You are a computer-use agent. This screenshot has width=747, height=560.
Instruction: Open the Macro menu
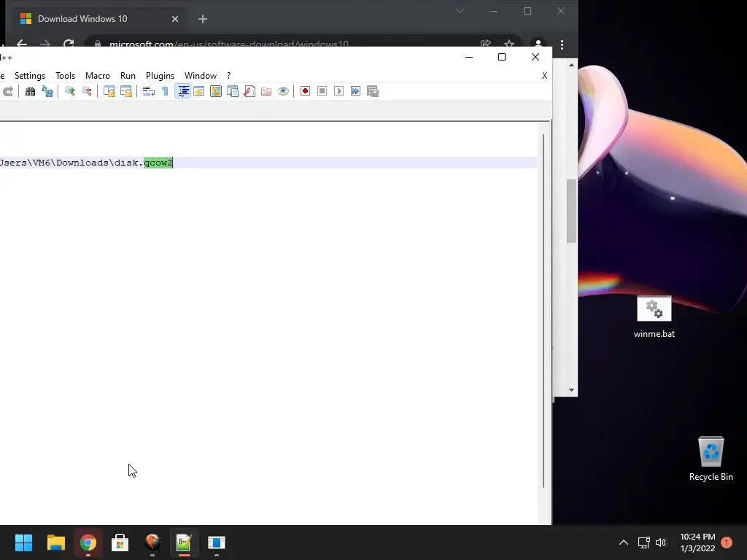(98, 76)
